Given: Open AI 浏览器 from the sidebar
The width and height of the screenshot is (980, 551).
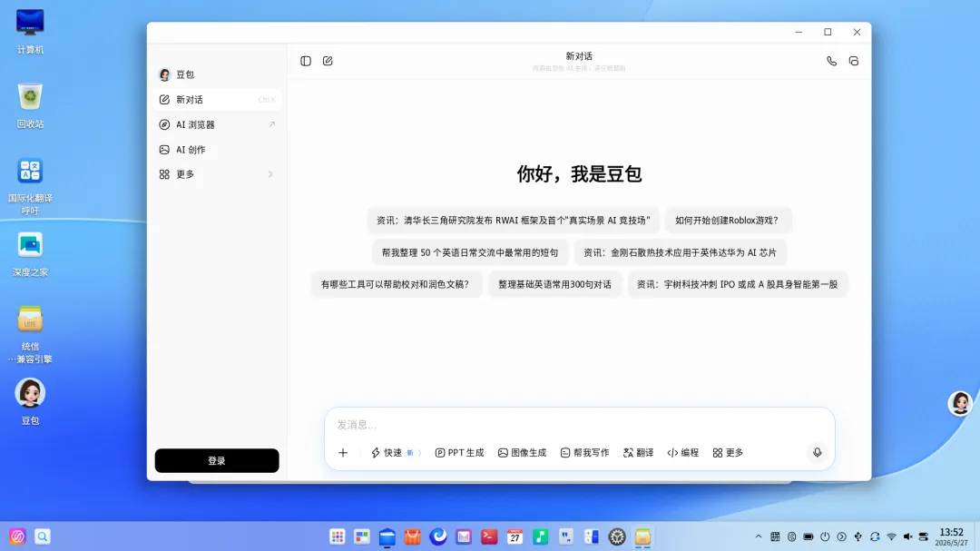Looking at the screenshot, I should pyautogui.click(x=217, y=124).
